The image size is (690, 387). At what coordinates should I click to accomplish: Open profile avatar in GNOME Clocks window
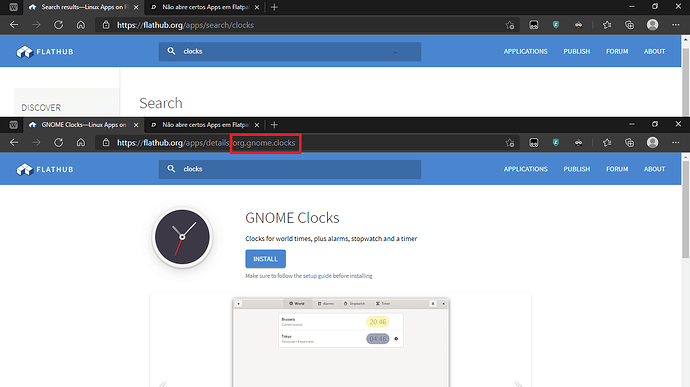(x=653, y=143)
